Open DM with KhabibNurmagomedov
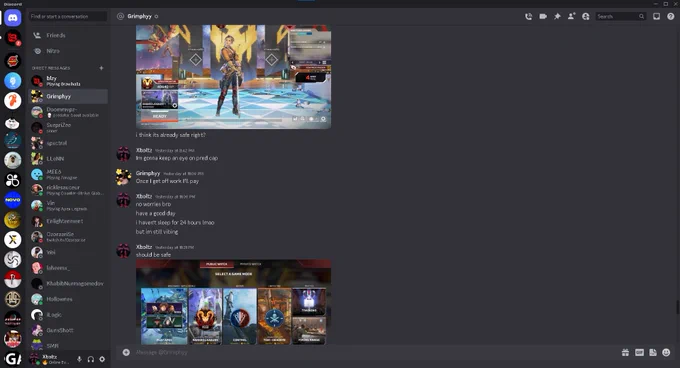Viewport: 680px width, 368px height. [x=68, y=283]
